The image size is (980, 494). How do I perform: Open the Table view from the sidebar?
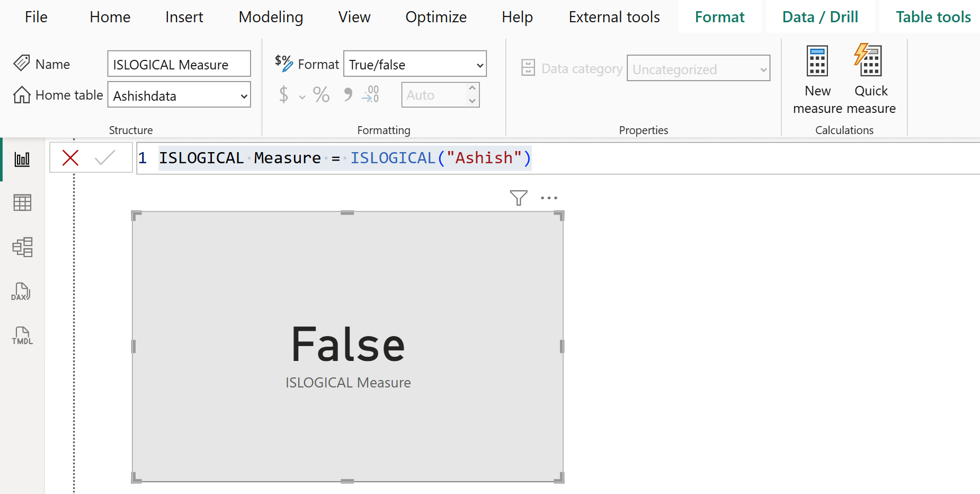22,202
